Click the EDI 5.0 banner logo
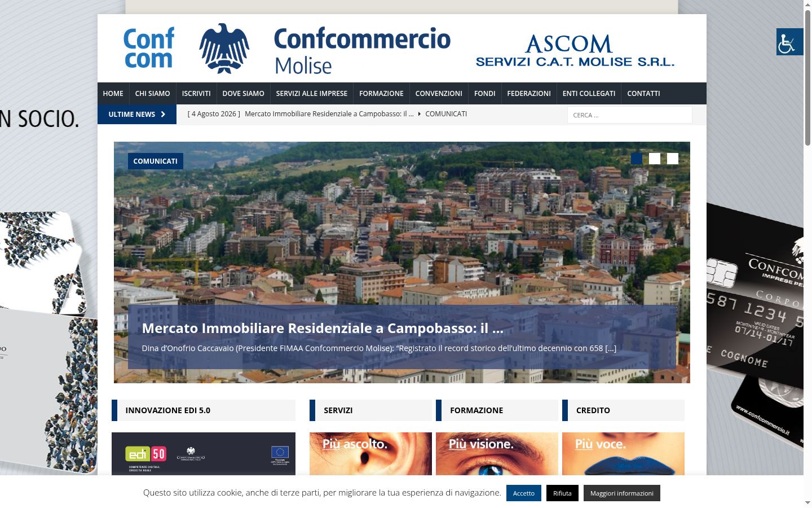This screenshot has width=812, height=508. (145, 454)
